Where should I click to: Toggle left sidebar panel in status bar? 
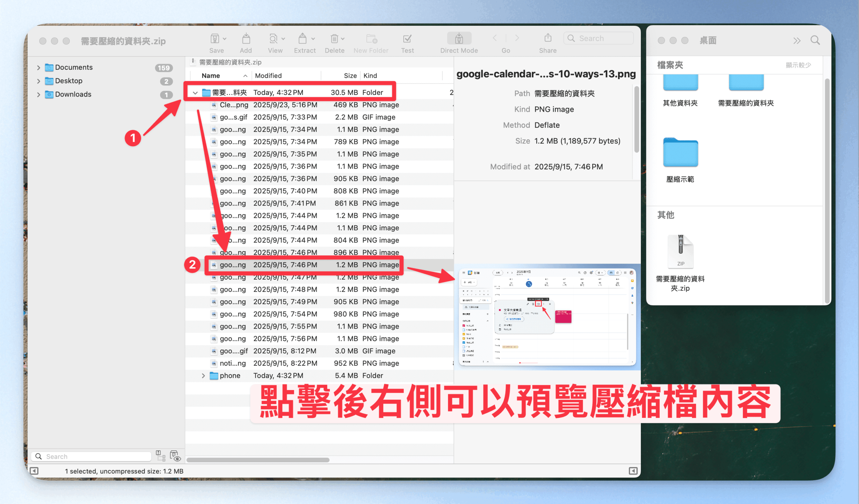[34, 471]
